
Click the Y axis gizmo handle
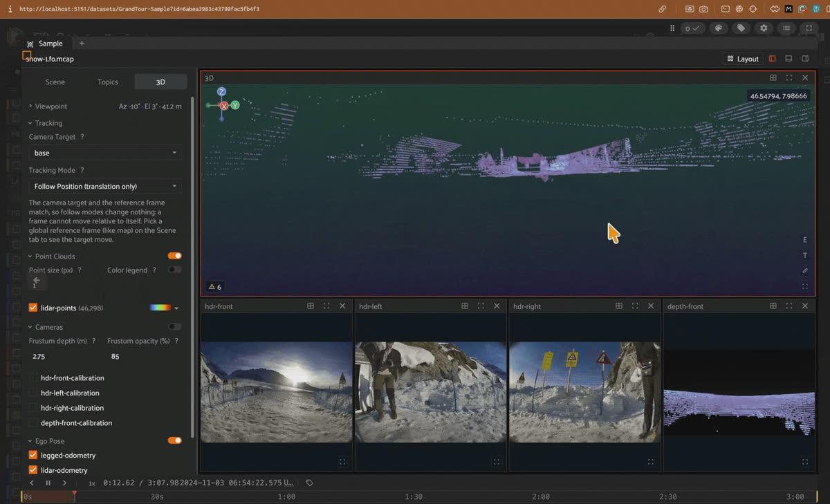(x=235, y=105)
